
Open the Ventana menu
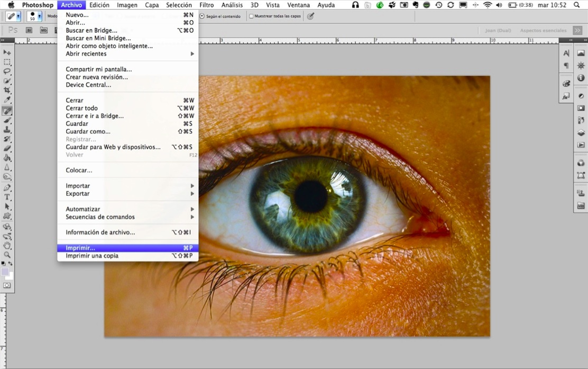click(x=299, y=5)
